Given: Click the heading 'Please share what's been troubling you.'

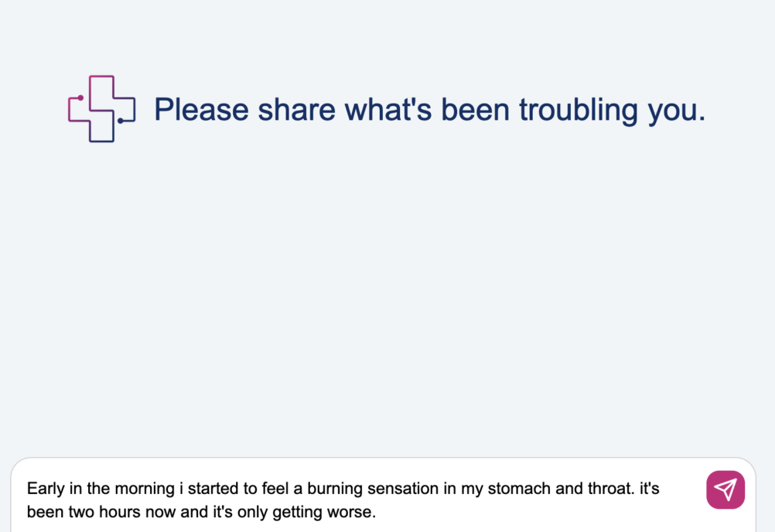Looking at the screenshot, I should (x=429, y=110).
